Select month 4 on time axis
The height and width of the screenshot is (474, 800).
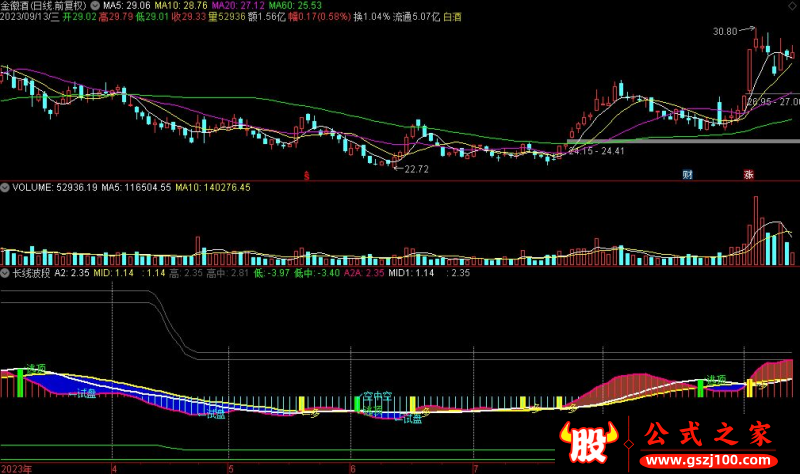pos(114,468)
